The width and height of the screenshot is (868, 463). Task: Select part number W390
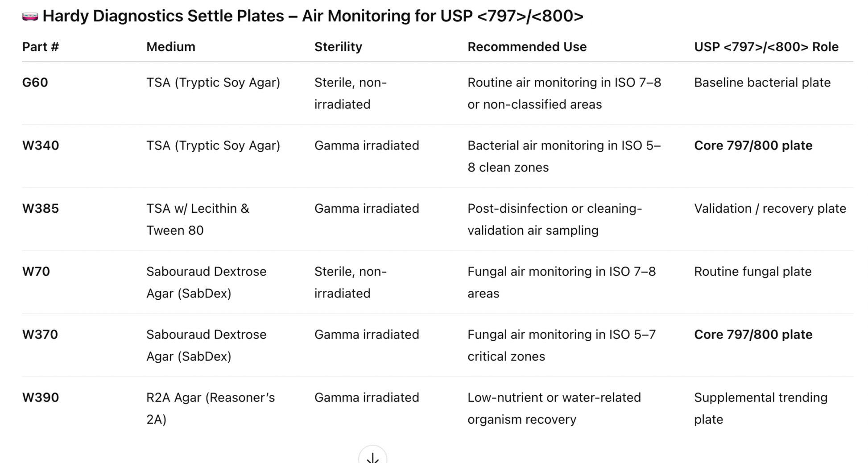[41, 397]
